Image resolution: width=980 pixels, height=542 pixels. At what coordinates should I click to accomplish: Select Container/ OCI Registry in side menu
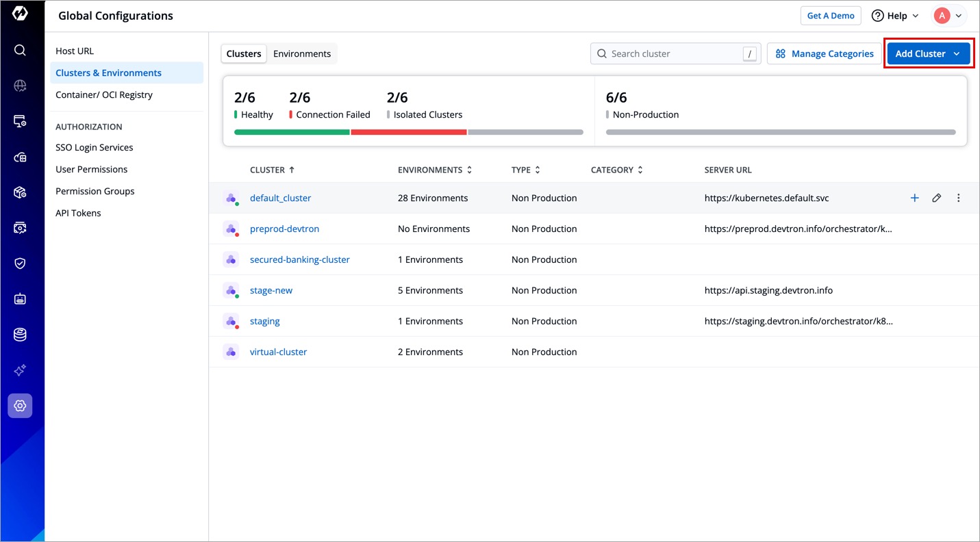coord(104,95)
